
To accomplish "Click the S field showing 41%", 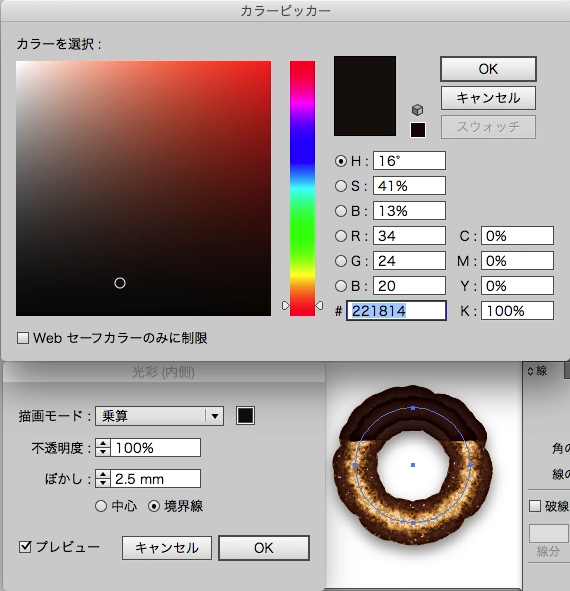I will click(409, 186).
